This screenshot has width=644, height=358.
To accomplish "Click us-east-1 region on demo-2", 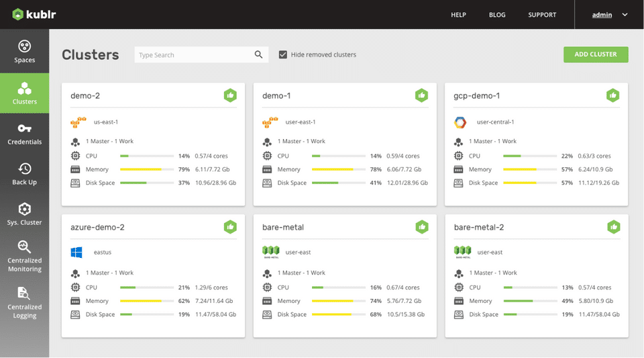I will 105,122.
